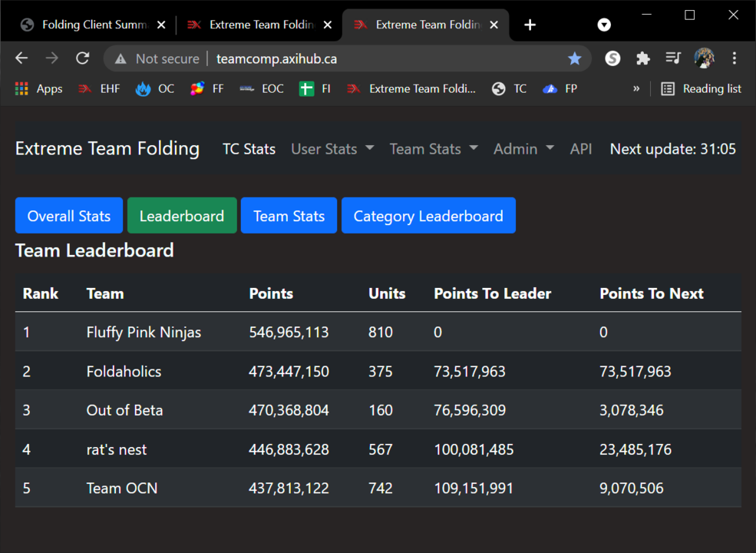Open the Chrome three-dot menu

735,58
